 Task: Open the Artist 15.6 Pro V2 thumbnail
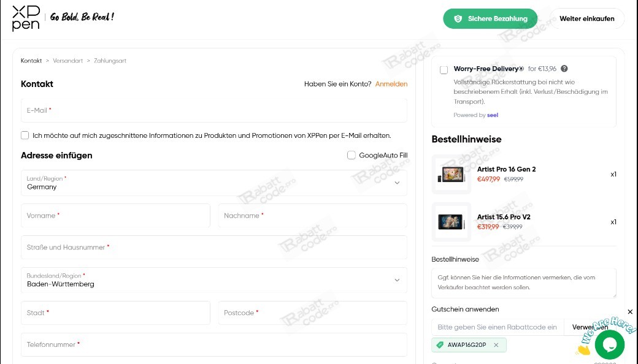pos(452,222)
